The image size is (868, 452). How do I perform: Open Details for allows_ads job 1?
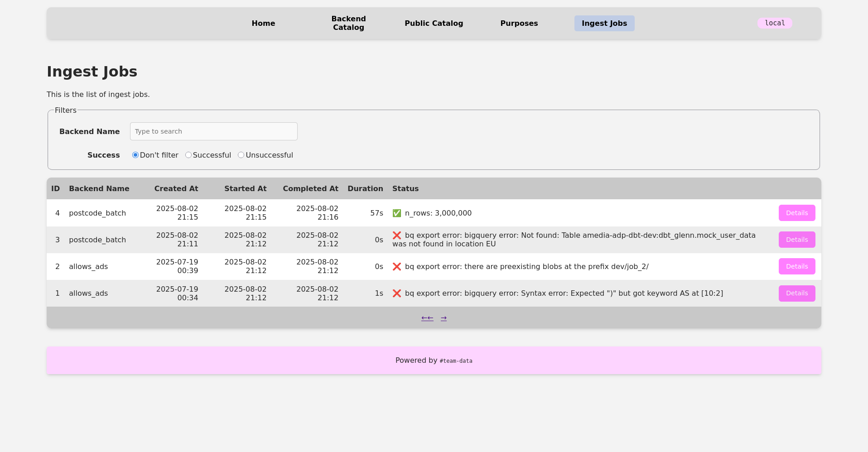(x=796, y=293)
